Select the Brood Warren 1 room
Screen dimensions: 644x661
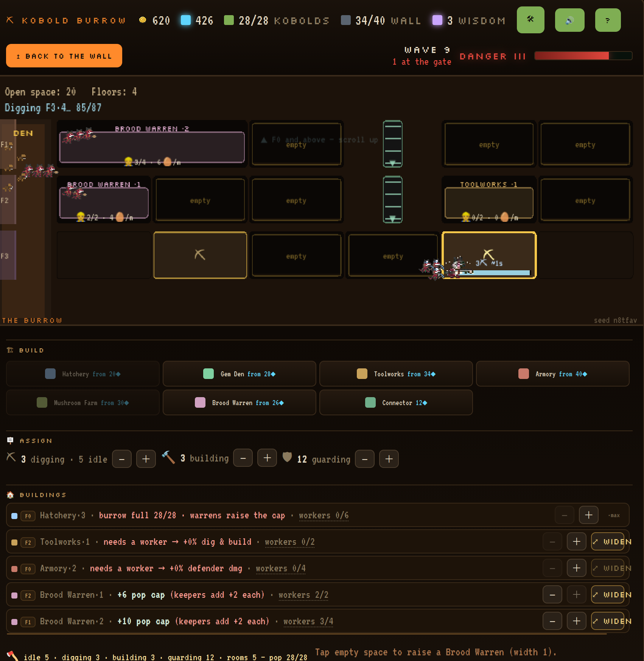104,200
